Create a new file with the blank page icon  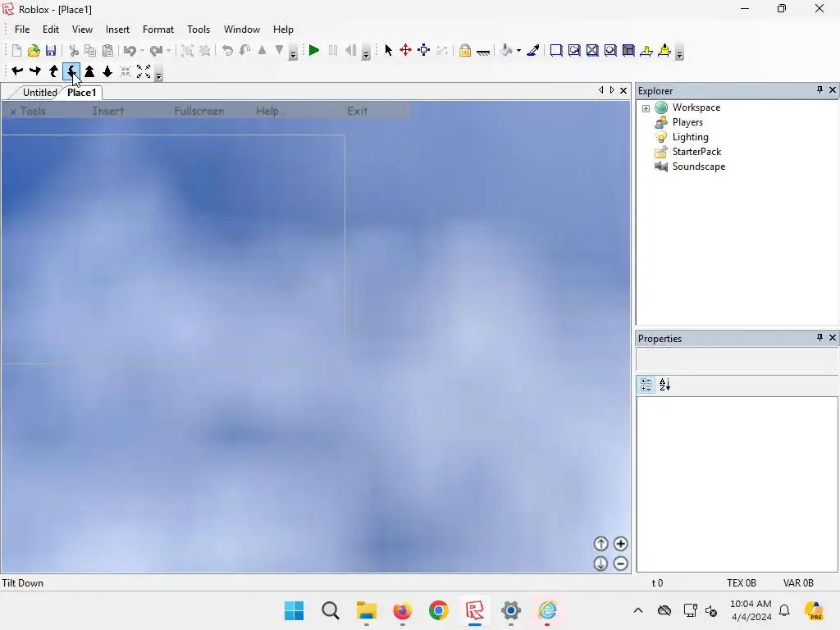click(x=16, y=50)
